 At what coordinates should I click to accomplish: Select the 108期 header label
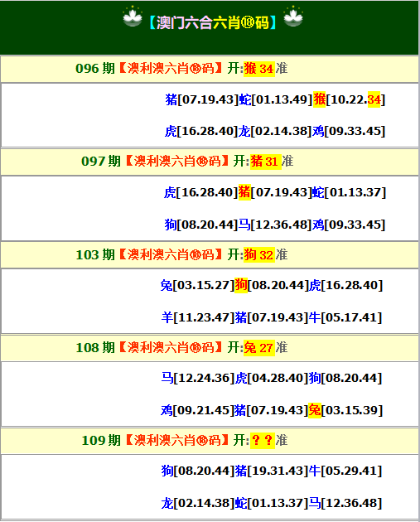94,347
